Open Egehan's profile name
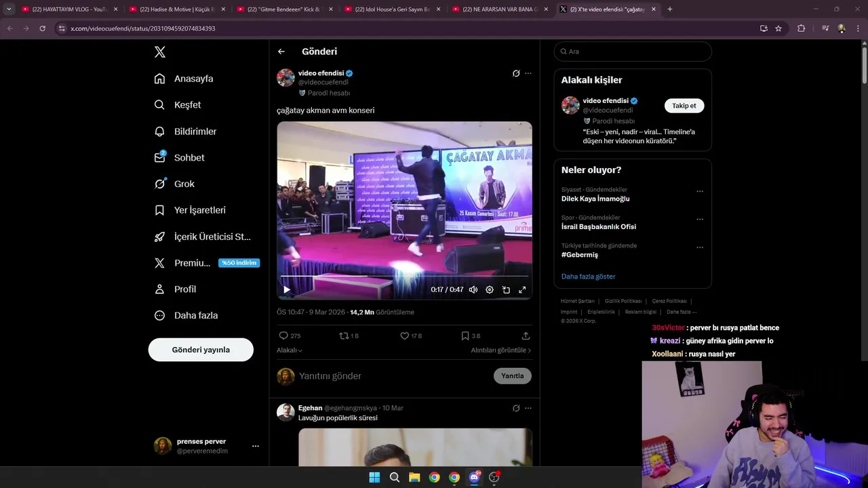Screen dimensions: 868x488 click(x=310, y=408)
